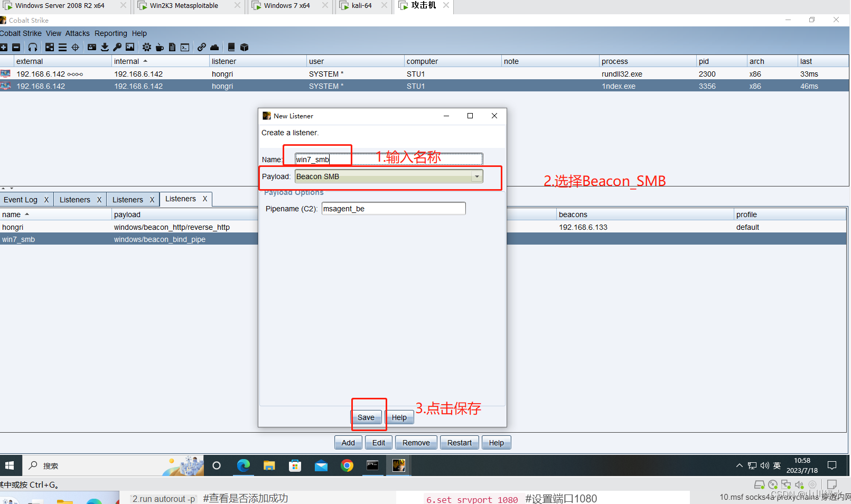Sort sessions by the pid column header
Viewport: 851px width, 504px height.
(x=721, y=61)
